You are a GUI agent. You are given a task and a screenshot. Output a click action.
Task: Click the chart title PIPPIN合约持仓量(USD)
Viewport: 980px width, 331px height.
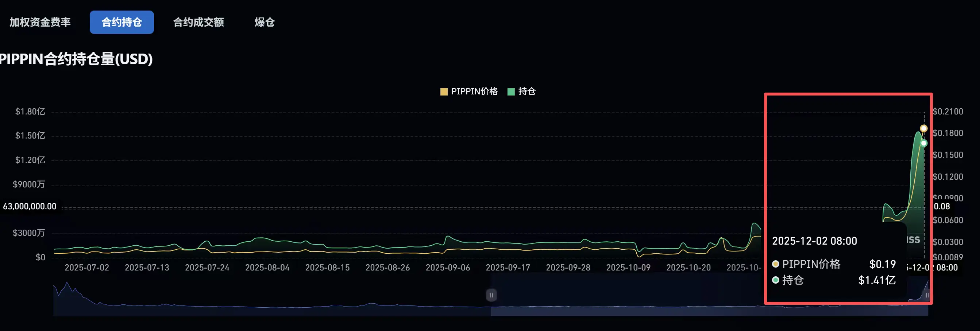coord(76,59)
